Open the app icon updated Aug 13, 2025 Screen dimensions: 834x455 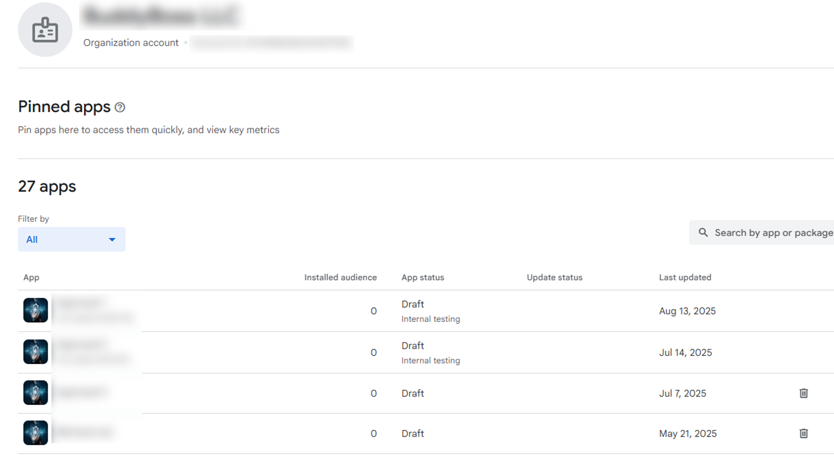tap(35, 310)
